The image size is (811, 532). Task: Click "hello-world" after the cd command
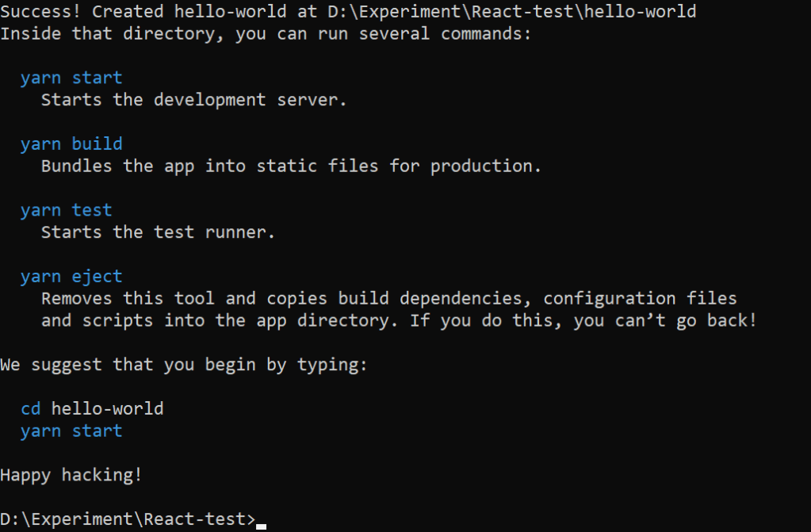[107, 408]
